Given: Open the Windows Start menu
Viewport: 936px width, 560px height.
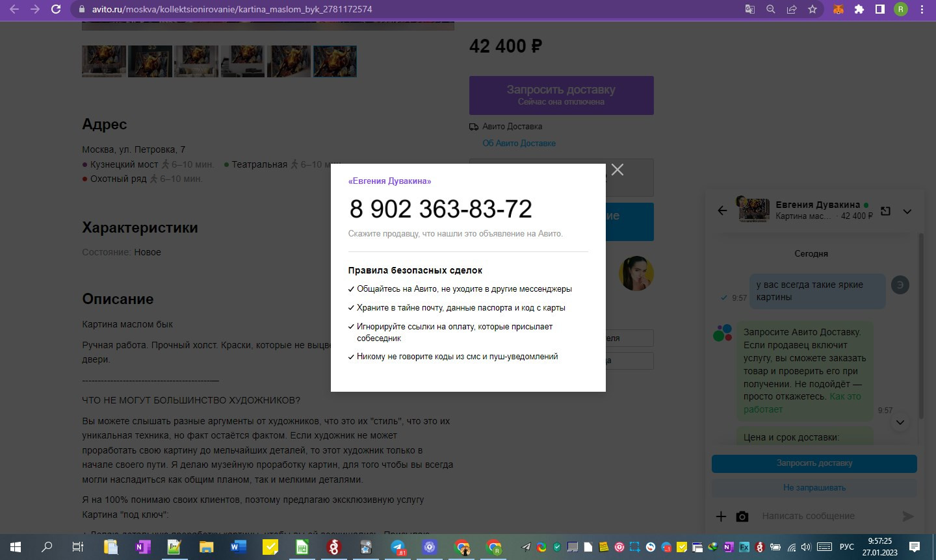Looking at the screenshot, I should pos(16,547).
